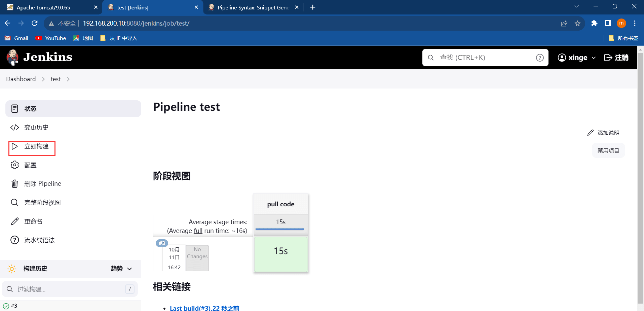644x311 pixels.
Task: Open the extensions puzzle icon
Action: (x=594, y=23)
